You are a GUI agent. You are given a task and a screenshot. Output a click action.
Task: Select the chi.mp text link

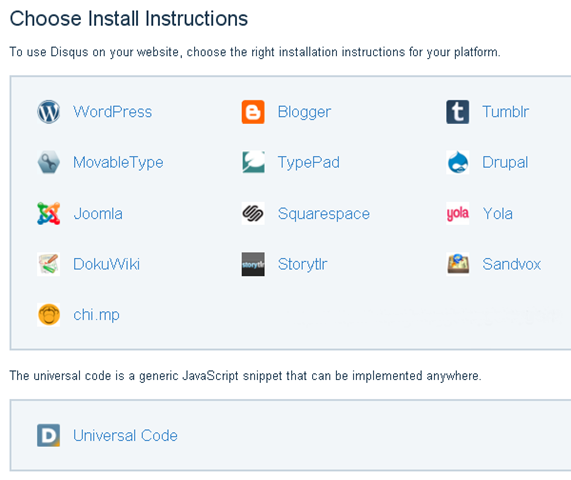point(97,315)
